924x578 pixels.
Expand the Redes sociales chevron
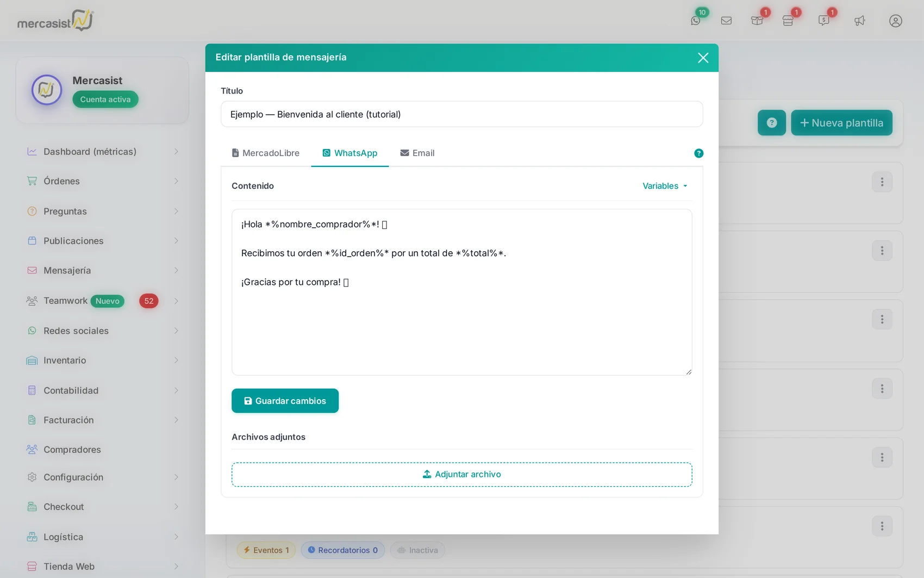176,331
